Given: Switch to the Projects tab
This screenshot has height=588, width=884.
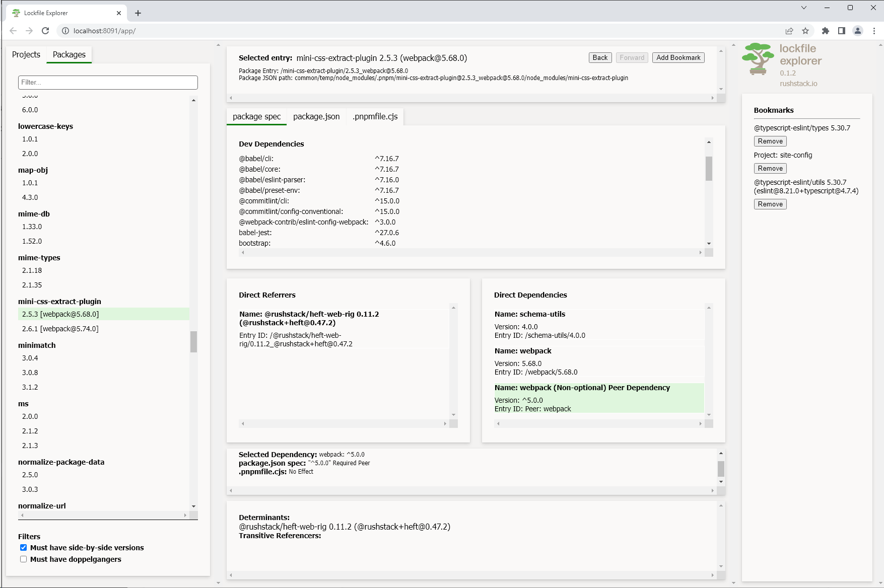Looking at the screenshot, I should click(26, 54).
